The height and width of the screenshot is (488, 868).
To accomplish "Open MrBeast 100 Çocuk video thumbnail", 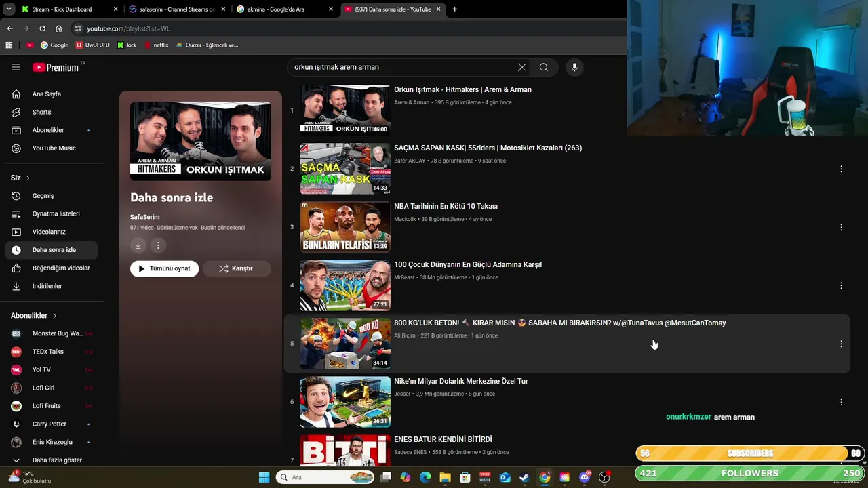I will 345,285.
